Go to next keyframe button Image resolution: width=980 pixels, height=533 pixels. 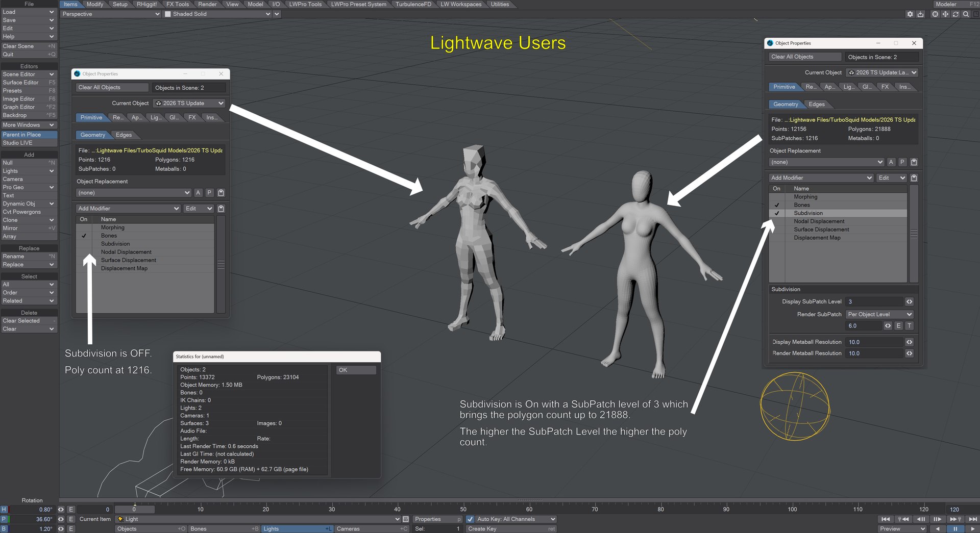pyautogui.click(x=955, y=519)
